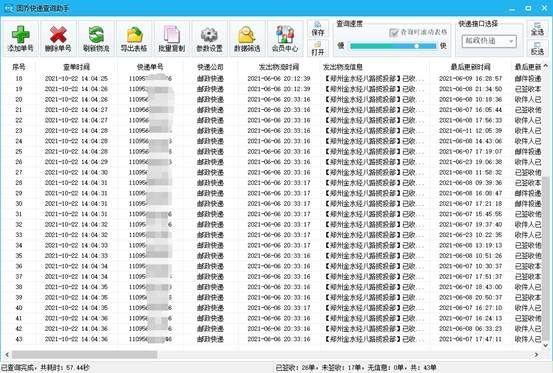This screenshot has width=553, height=373.
Task: Adjust the 查询速度 speed slider handle
Action: [x=417, y=46]
